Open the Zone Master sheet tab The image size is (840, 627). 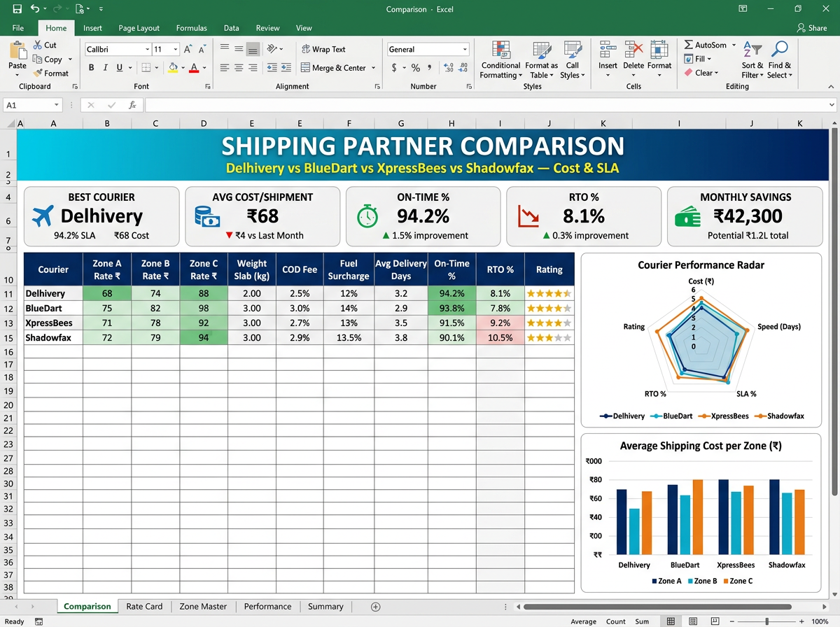[x=203, y=606]
